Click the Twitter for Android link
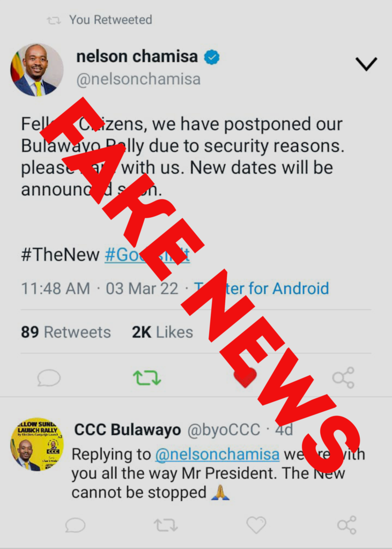Image resolution: width=392 pixels, height=549 pixels. click(x=262, y=288)
